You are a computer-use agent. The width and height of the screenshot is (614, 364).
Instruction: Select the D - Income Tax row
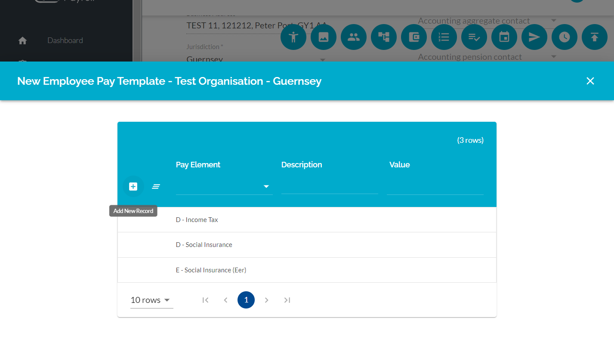[x=307, y=220]
